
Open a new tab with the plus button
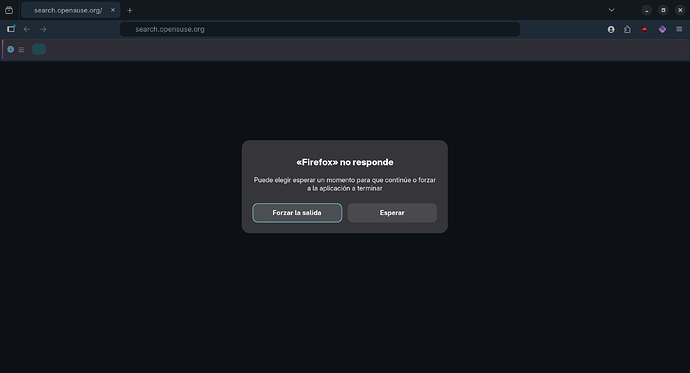point(129,10)
